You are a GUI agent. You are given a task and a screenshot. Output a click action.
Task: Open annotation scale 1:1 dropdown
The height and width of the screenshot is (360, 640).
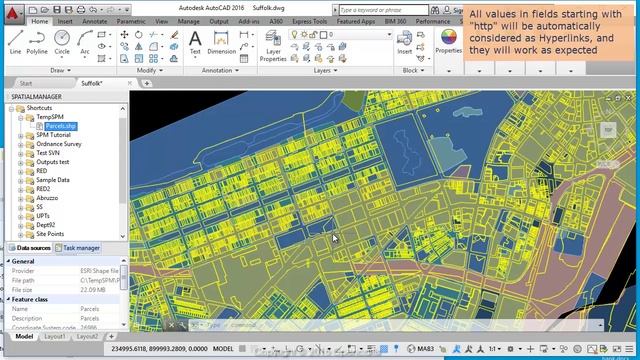(494, 349)
